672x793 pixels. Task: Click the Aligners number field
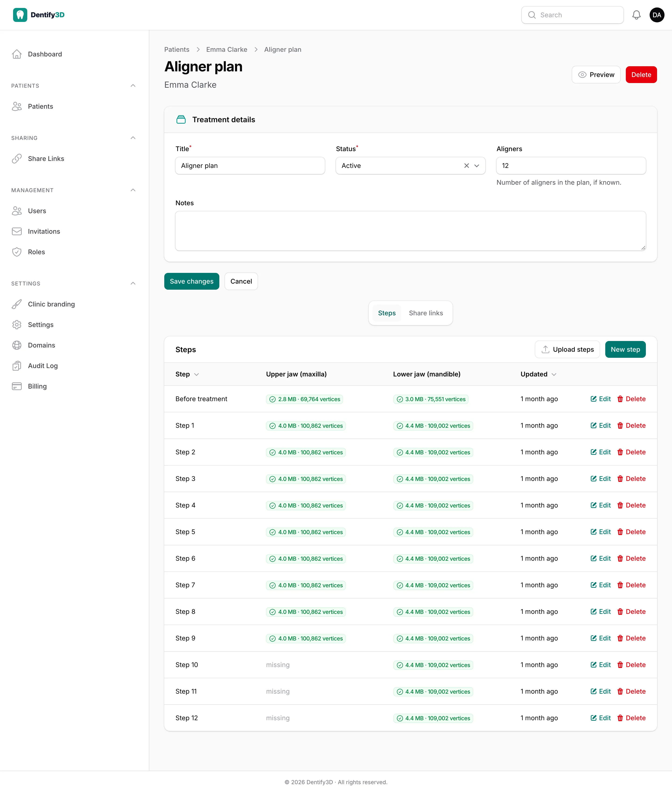click(571, 166)
